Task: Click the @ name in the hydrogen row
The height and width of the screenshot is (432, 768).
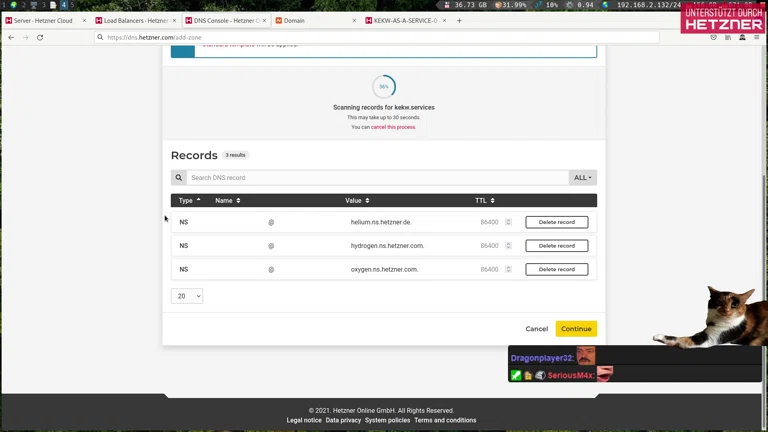Action: tap(271, 246)
